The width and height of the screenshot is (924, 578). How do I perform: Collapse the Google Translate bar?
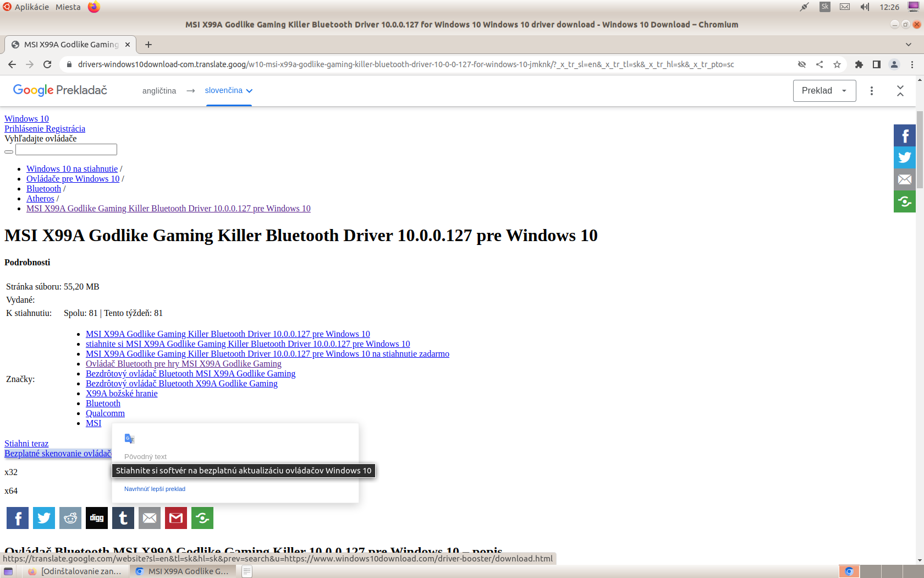pos(900,91)
